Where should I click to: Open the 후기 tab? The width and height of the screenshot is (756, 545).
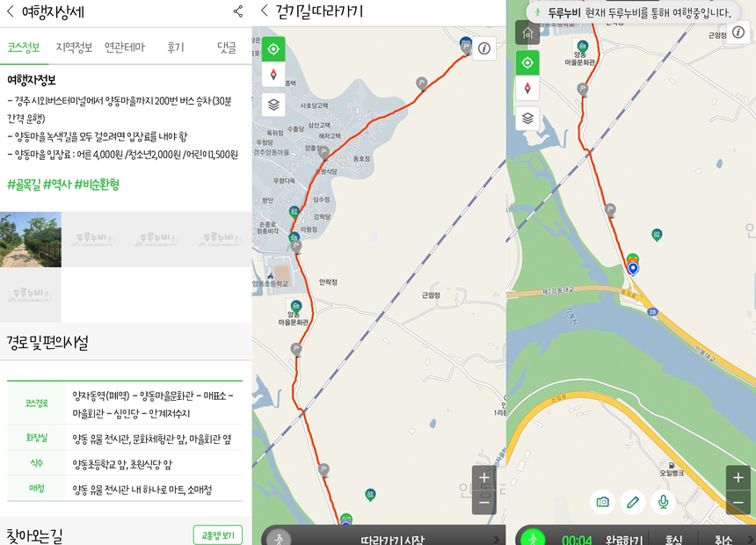(x=176, y=47)
